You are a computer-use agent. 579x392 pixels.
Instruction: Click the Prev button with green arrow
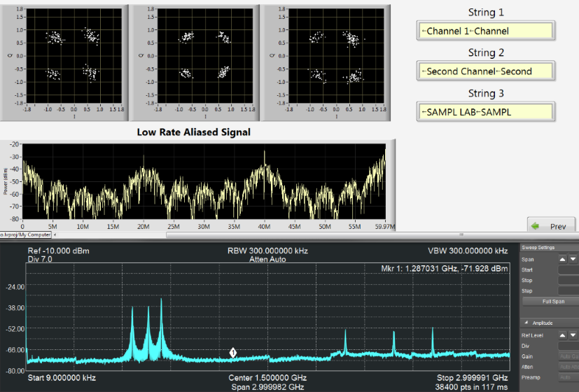(x=552, y=226)
